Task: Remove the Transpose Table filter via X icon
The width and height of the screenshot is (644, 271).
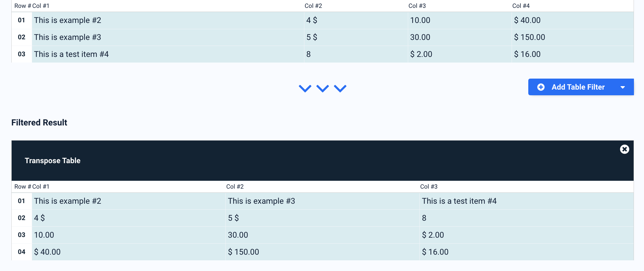Action: [625, 149]
